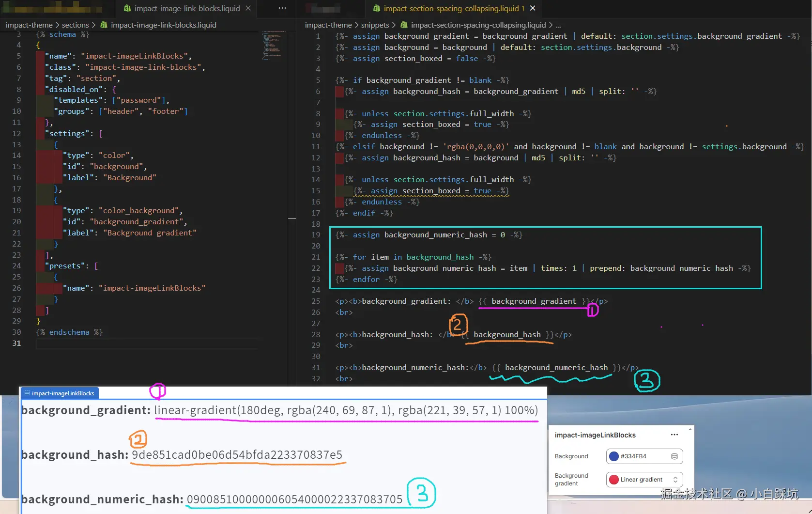Click the '"disabled_on": {' line
812x514 pixels.
(80, 90)
